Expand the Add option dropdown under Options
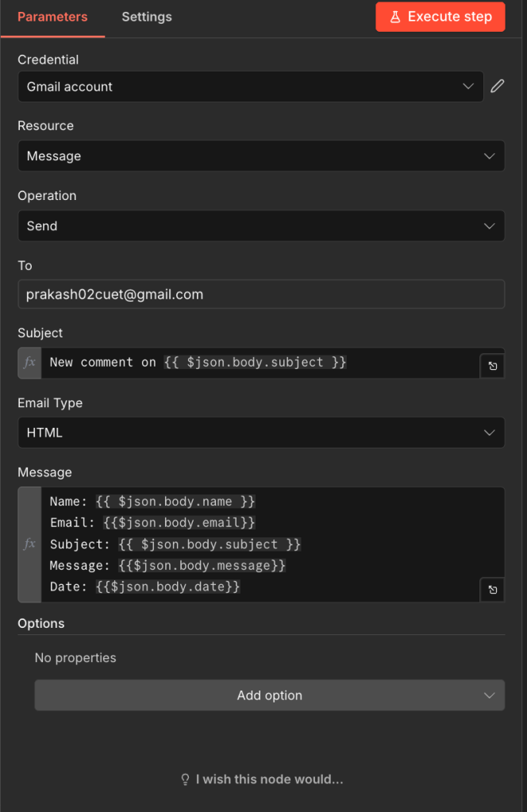Image resolution: width=527 pixels, height=812 pixels. (x=270, y=695)
